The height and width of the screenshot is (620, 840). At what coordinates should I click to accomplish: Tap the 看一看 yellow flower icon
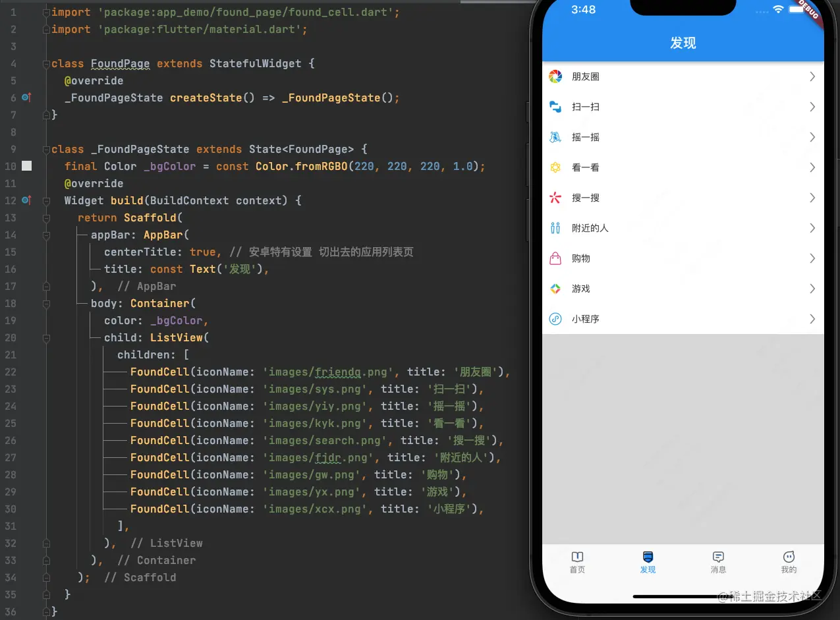(555, 167)
